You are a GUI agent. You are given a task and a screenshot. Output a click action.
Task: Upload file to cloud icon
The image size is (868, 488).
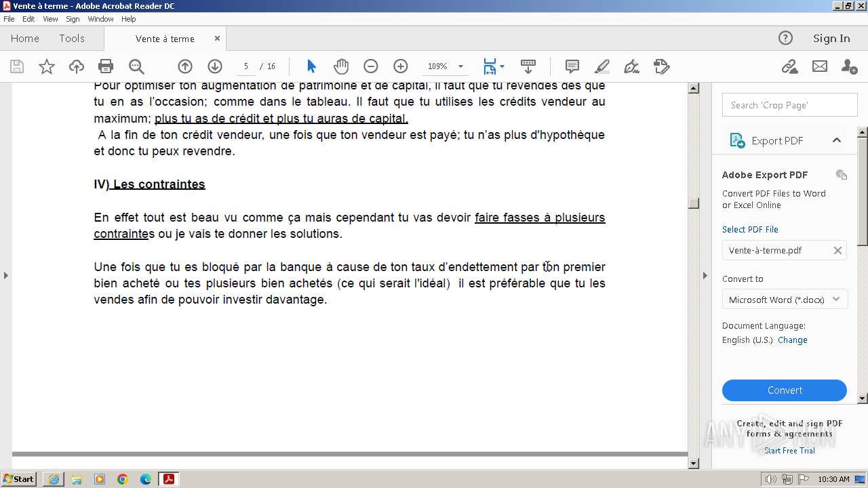[x=77, y=66]
